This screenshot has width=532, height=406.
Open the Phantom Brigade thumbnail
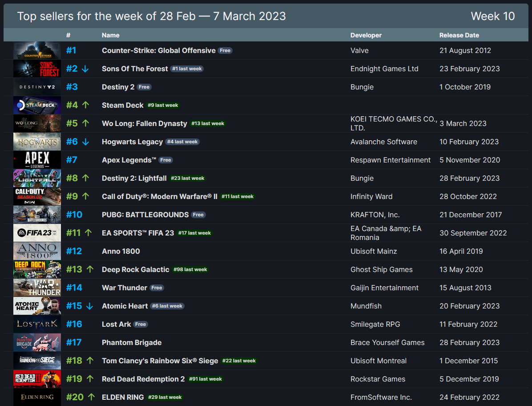tap(37, 342)
